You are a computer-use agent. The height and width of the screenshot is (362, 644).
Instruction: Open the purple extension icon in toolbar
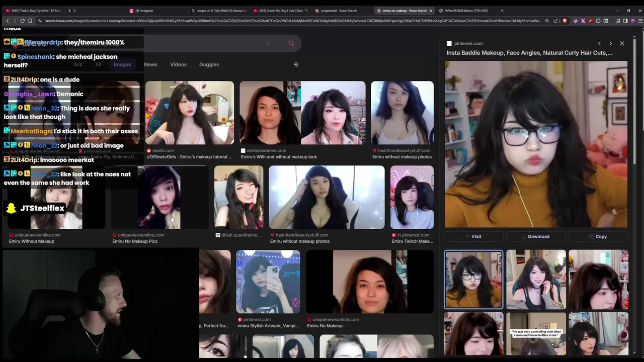[x=576, y=21]
